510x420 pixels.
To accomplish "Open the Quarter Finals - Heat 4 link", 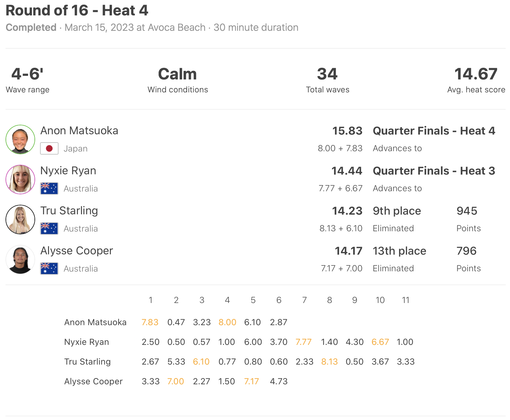I will tap(434, 131).
